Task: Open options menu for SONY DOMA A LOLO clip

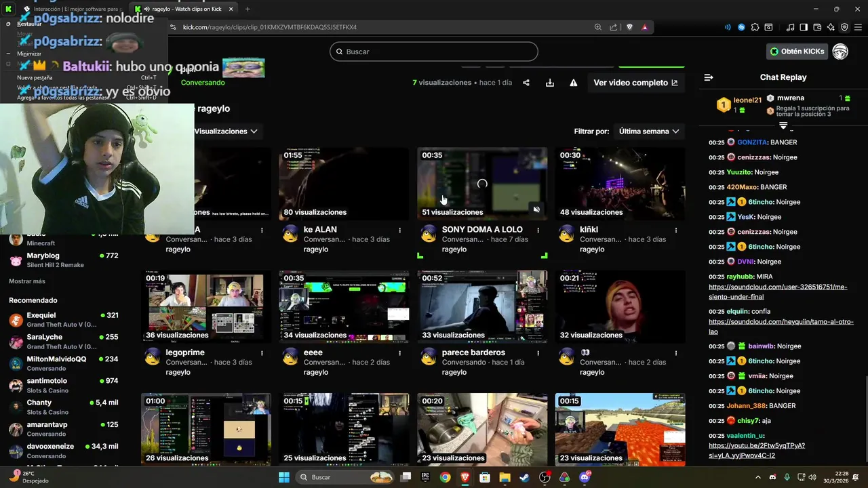Action: tap(538, 230)
